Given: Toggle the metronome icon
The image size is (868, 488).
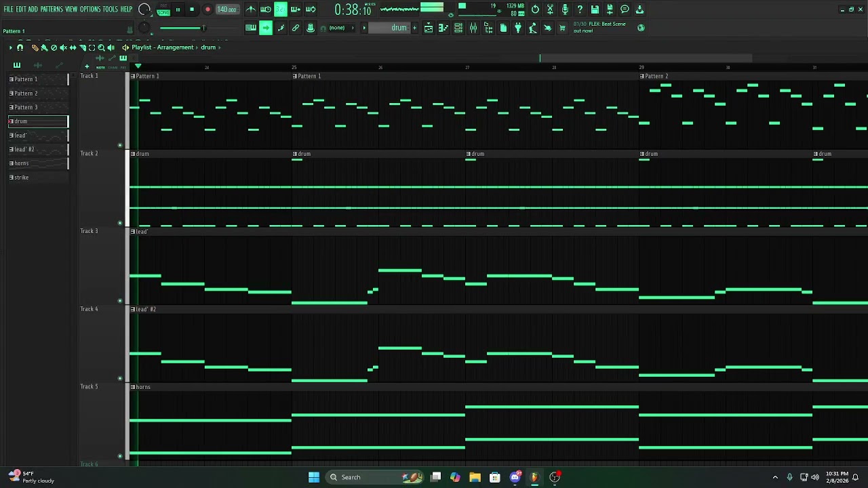Looking at the screenshot, I should pyautogui.click(x=251, y=9).
